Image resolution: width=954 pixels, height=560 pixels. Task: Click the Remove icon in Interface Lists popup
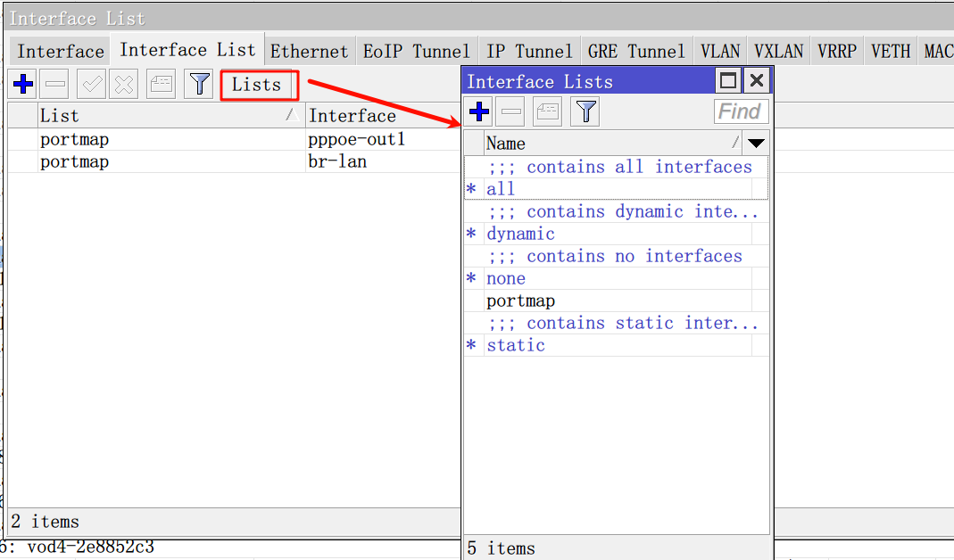(511, 111)
